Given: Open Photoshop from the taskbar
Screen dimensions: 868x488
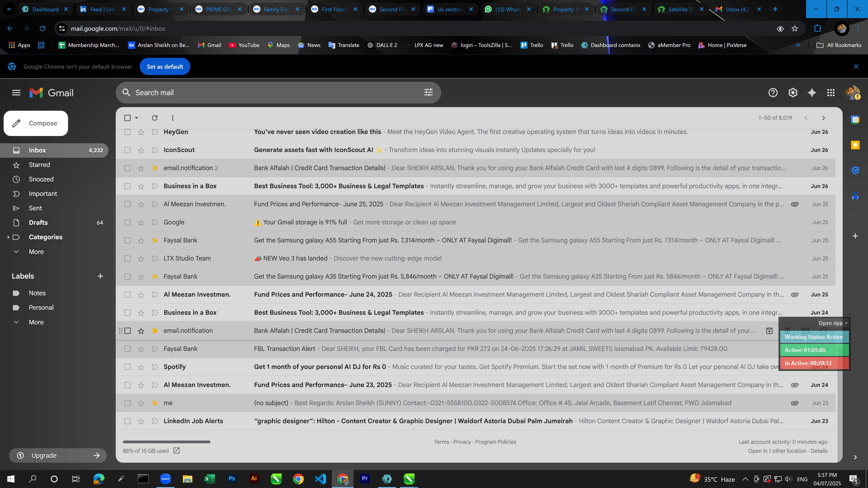Looking at the screenshot, I should 231,479.
